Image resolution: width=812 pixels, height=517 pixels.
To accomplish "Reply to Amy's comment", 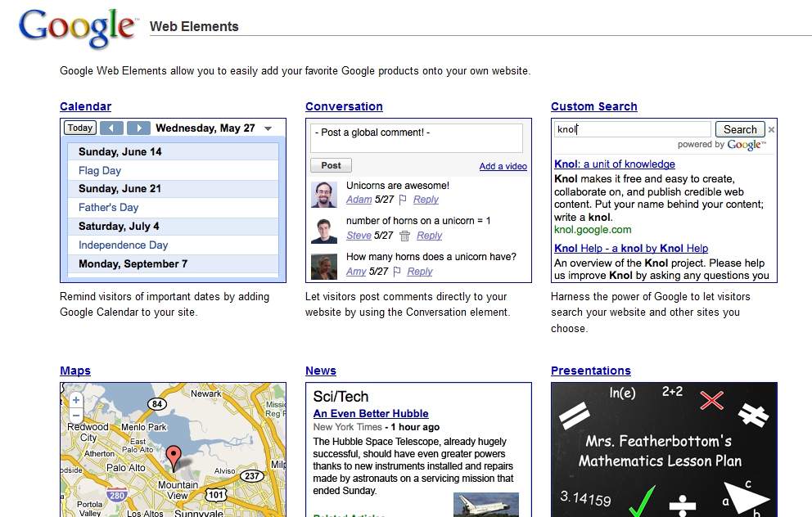I will 419,272.
